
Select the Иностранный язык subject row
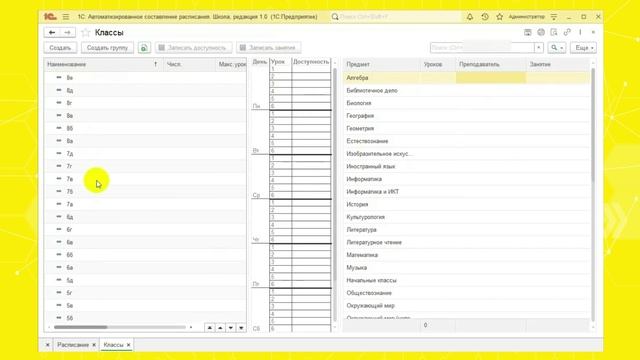pos(467,166)
